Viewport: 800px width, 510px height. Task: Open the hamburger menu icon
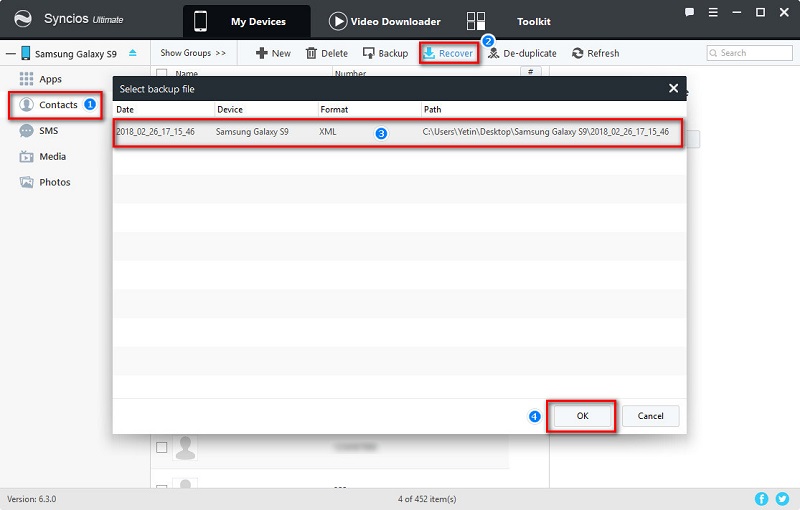coord(713,12)
